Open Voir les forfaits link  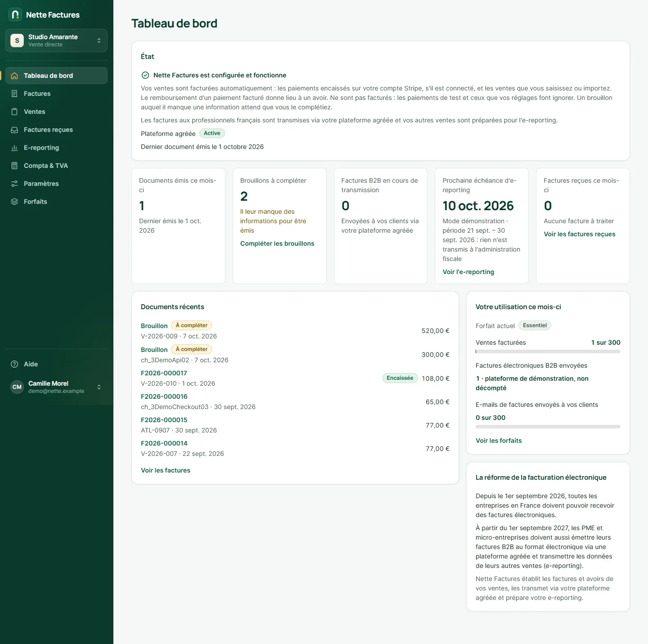coord(499,441)
